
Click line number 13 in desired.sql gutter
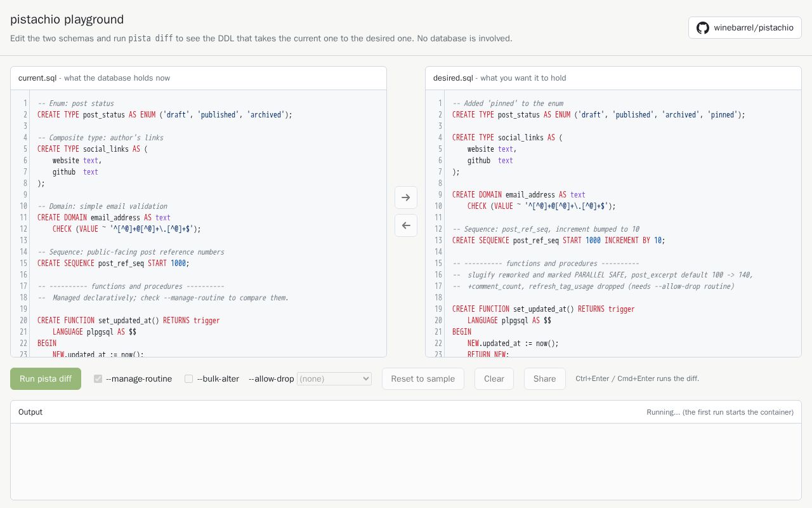click(x=438, y=240)
